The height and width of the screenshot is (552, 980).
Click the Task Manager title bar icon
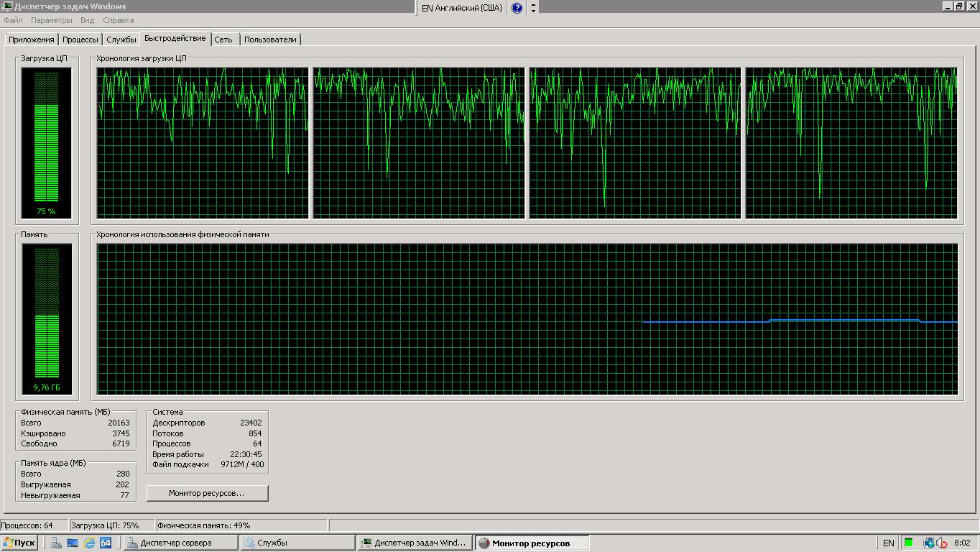7,6
